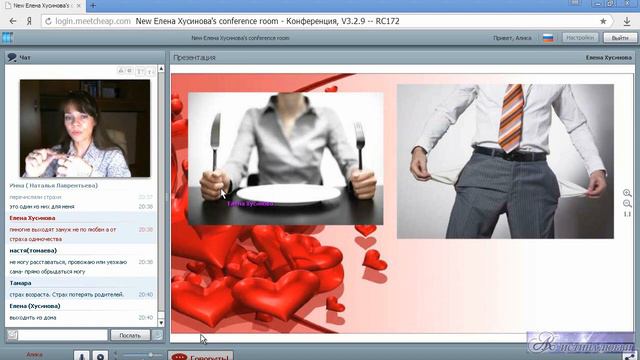Decrease chat font size icon
Image resolution: width=640 pixels, height=360 pixels.
click(150, 71)
